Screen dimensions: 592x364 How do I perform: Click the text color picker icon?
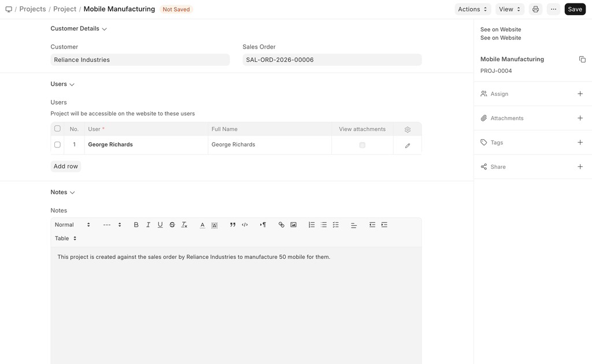click(x=202, y=225)
